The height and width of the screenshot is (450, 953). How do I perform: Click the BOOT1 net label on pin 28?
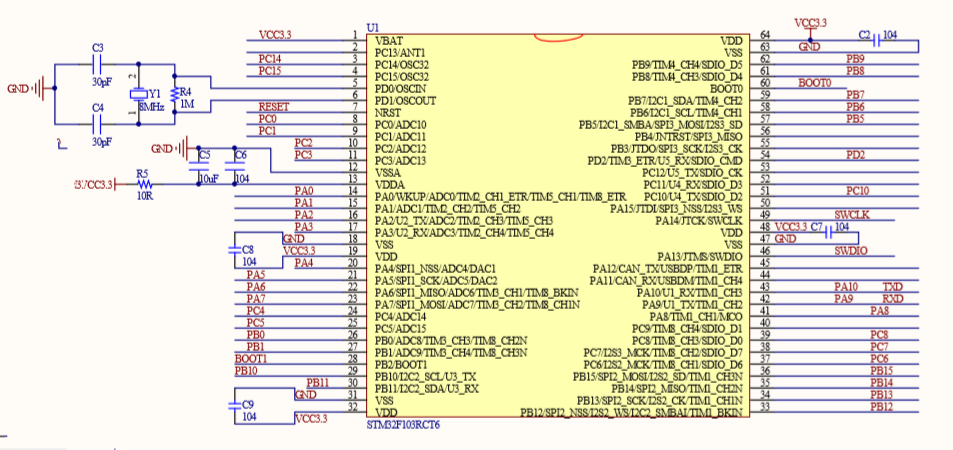250,358
